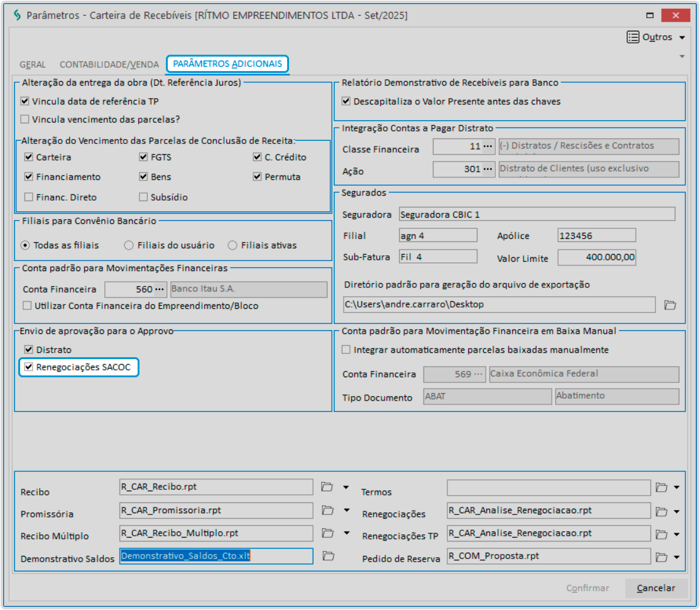Browse file for Demonstrativo Saldos
The width and height of the screenshot is (700, 610).
click(x=329, y=556)
